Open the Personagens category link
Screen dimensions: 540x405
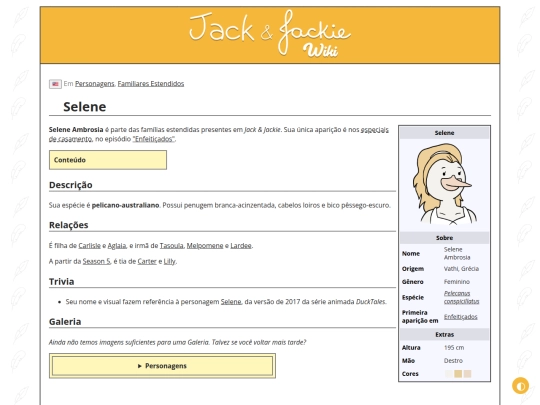(x=95, y=84)
